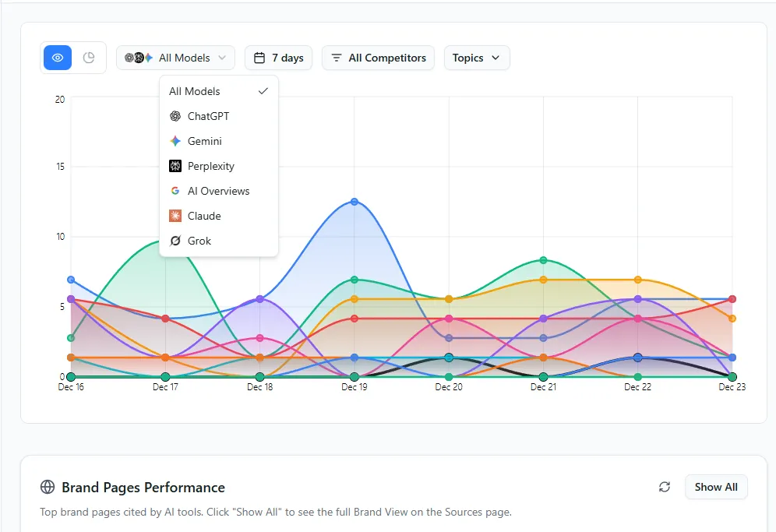Toggle the eye visibility view button

coord(58,58)
